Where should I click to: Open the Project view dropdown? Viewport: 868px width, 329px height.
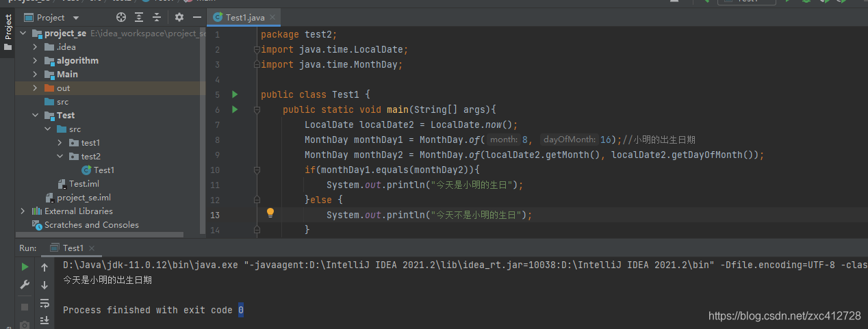[x=51, y=18]
